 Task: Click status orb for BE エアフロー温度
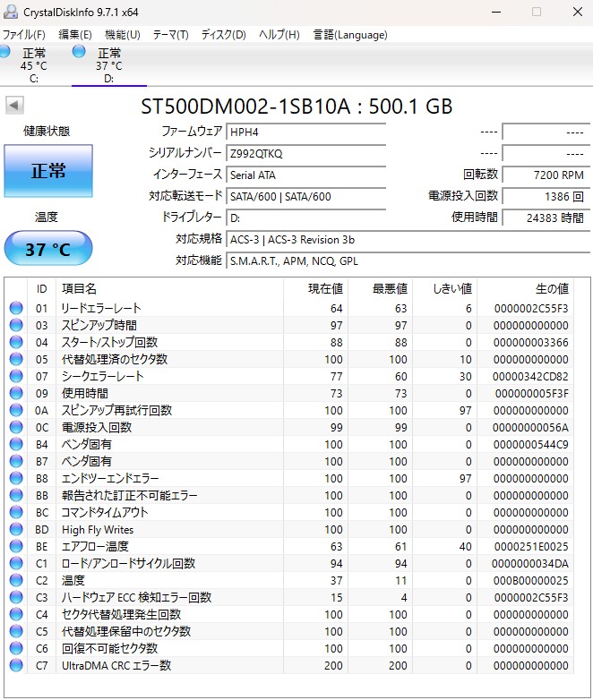coord(16,546)
